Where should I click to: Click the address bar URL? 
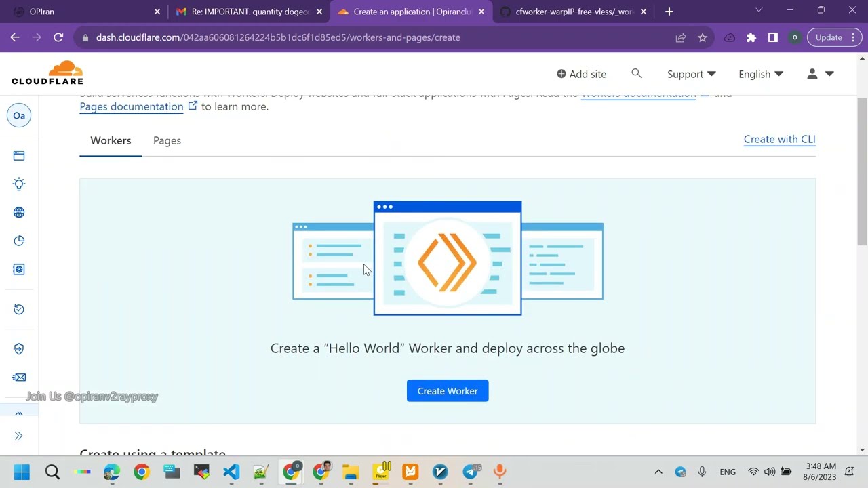(278, 37)
